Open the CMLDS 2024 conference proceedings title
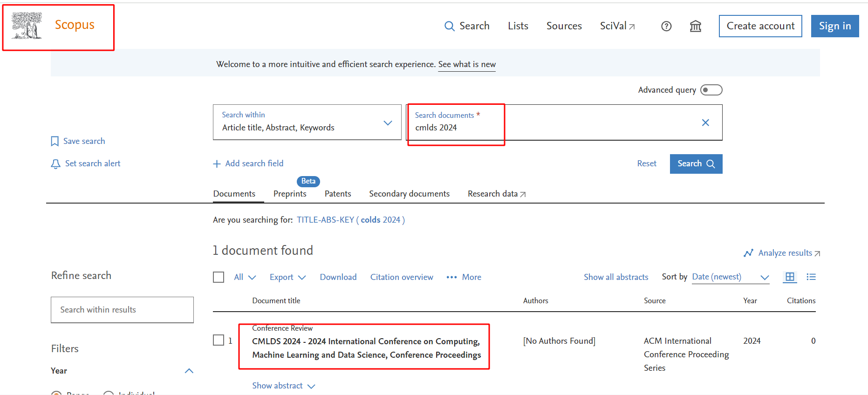Screen dimensions: 868x395 pos(366,348)
